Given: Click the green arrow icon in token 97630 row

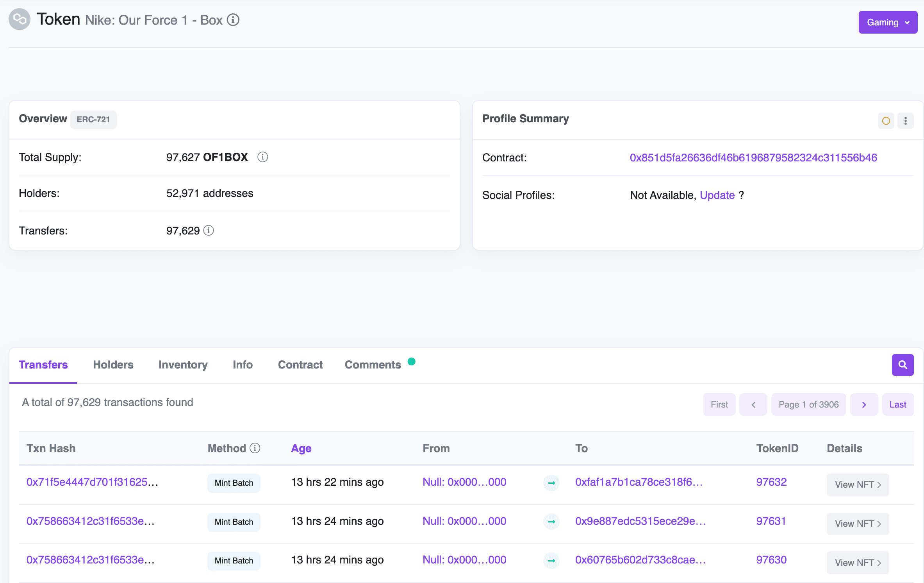Looking at the screenshot, I should tap(551, 561).
